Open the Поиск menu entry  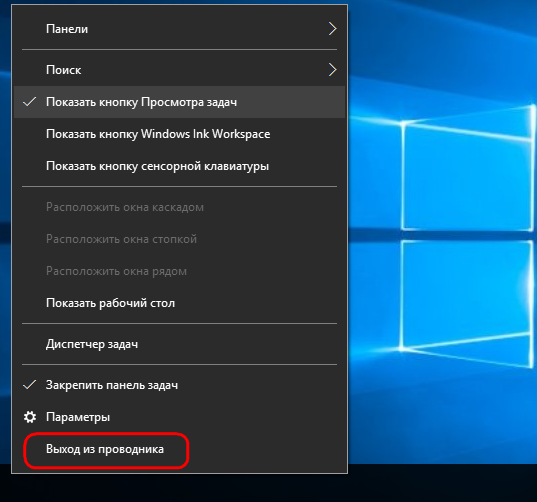179,70
